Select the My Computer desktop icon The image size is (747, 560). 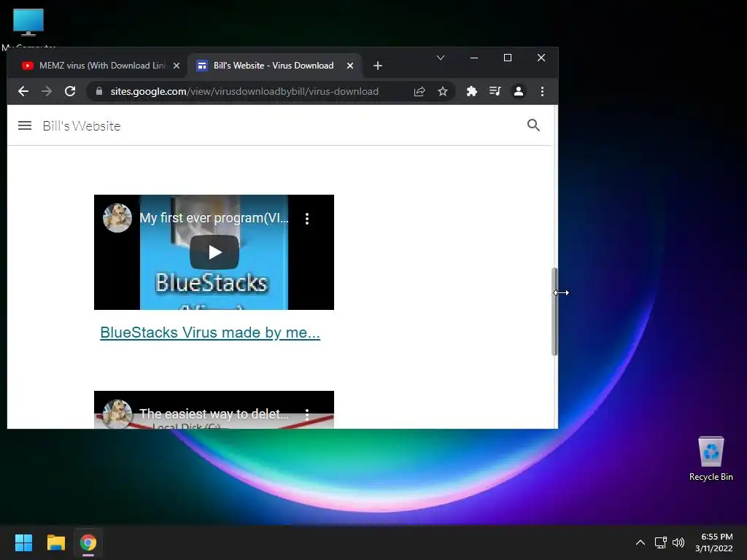pyautogui.click(x=28, y=28)
